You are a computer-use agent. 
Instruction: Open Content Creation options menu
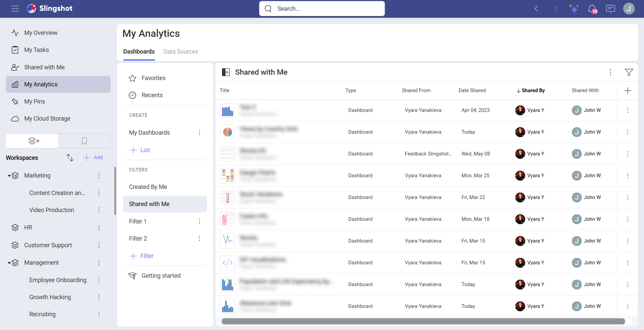tap(99, 193)
